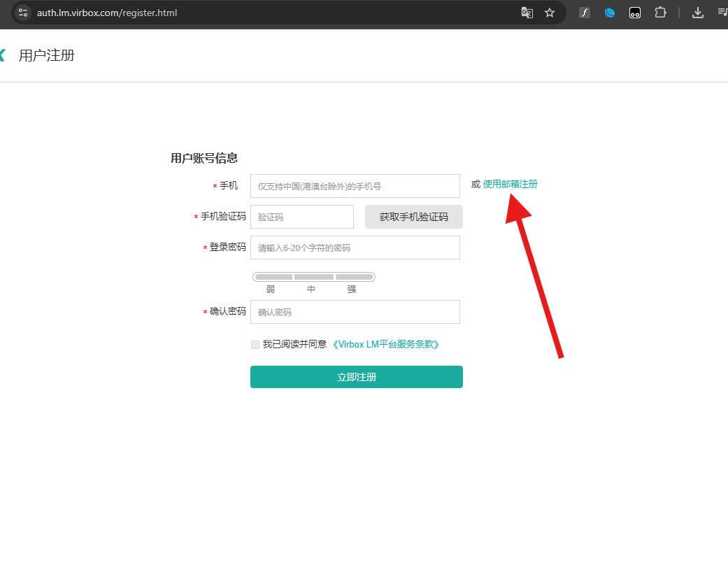Click the 立即注册 button

click(x=357, y=377)
